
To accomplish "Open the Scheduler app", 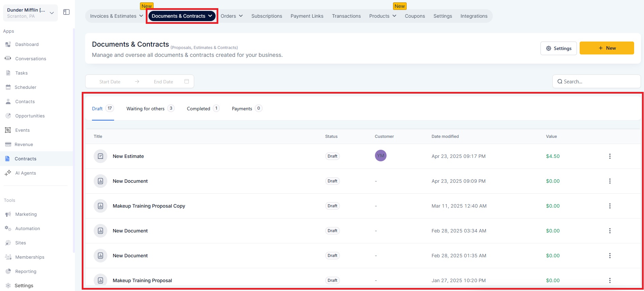I will tap(25, 87).
